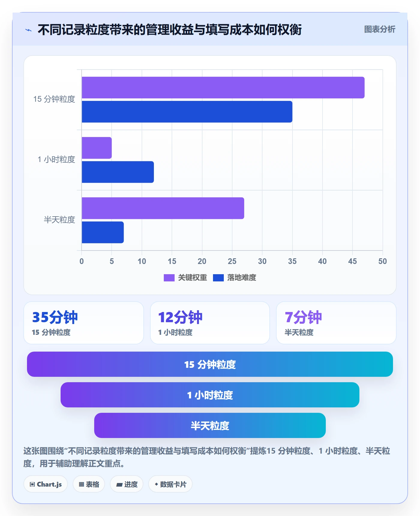The image size is (420, 516).
Task: Select the purple 关键权重 bar for 半天粒度
Action: (x=163, y=208)
